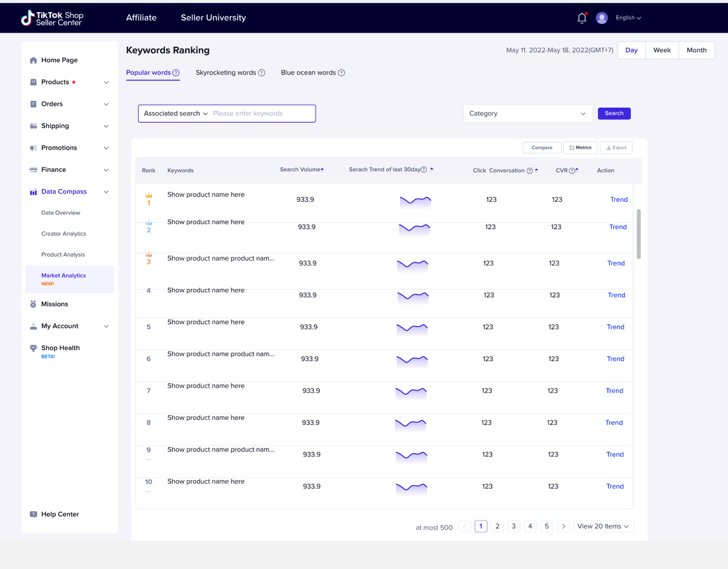Image resolution: width=728 pixels, height=569 pixels.
Task: Click the user profile avatar
Action: pyautogui.click(x=602, y=18)
